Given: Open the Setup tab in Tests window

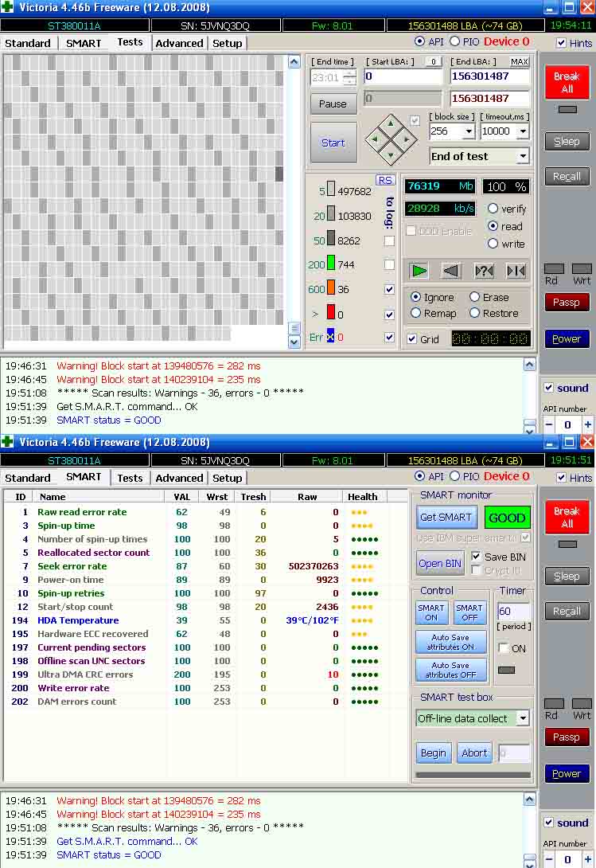Looking at the screenshot, I should (228, 43).
